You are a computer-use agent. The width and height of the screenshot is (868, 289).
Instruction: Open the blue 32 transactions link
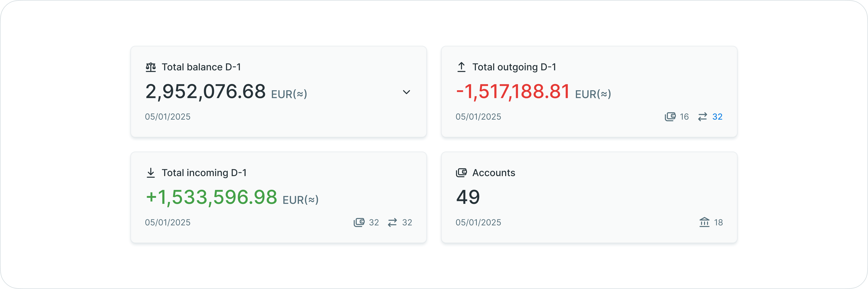(717, 117)
